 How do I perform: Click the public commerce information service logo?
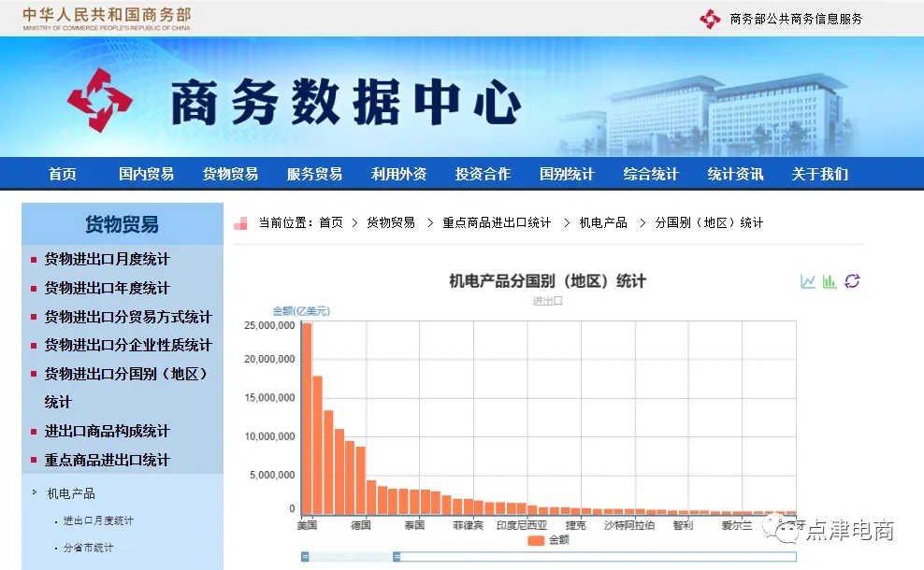(x=710, y=19)
